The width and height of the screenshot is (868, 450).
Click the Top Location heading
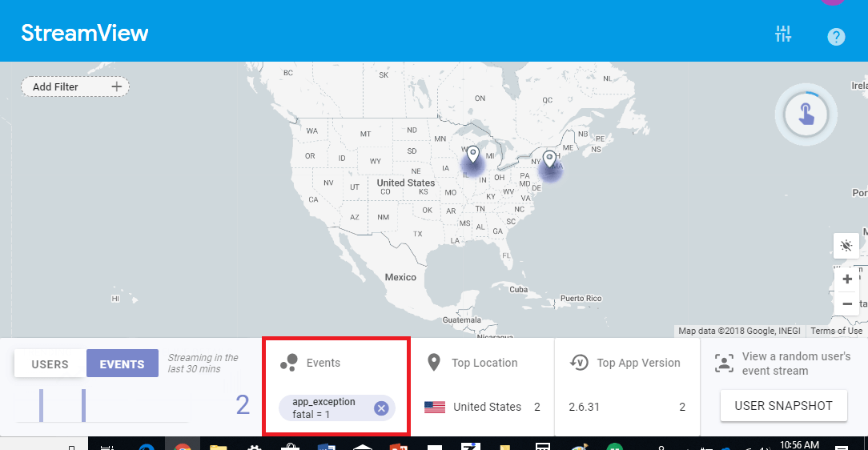(484, 363)
